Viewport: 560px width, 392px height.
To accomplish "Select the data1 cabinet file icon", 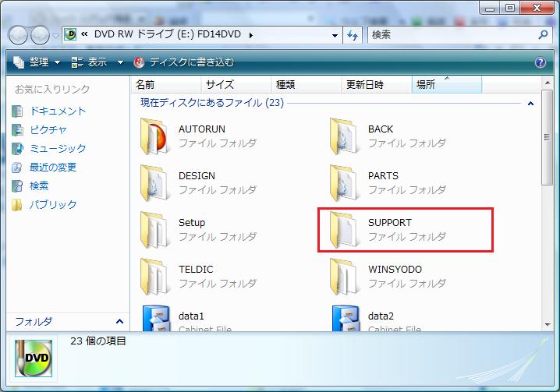I will coord(156,319).
